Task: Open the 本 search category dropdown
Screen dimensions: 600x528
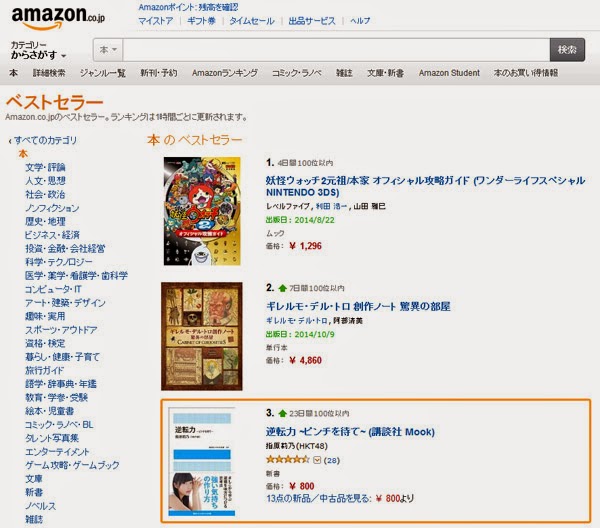Action: click(108, 50)
